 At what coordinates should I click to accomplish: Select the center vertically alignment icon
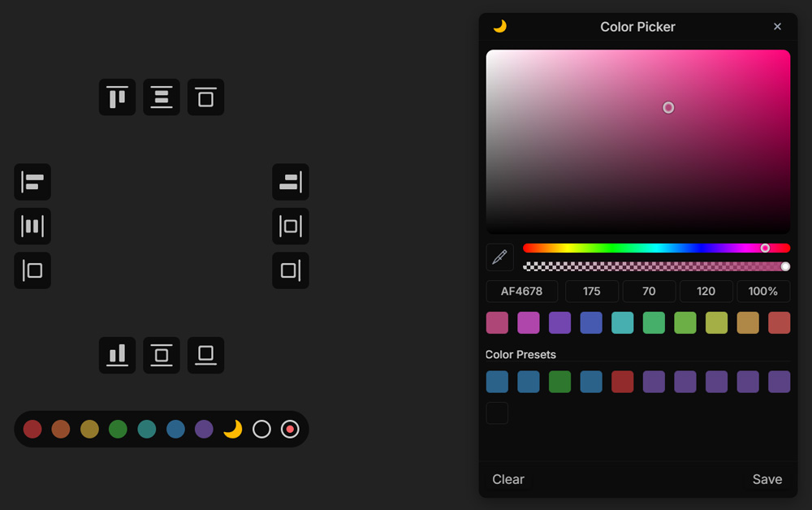[x=162, y=356]
